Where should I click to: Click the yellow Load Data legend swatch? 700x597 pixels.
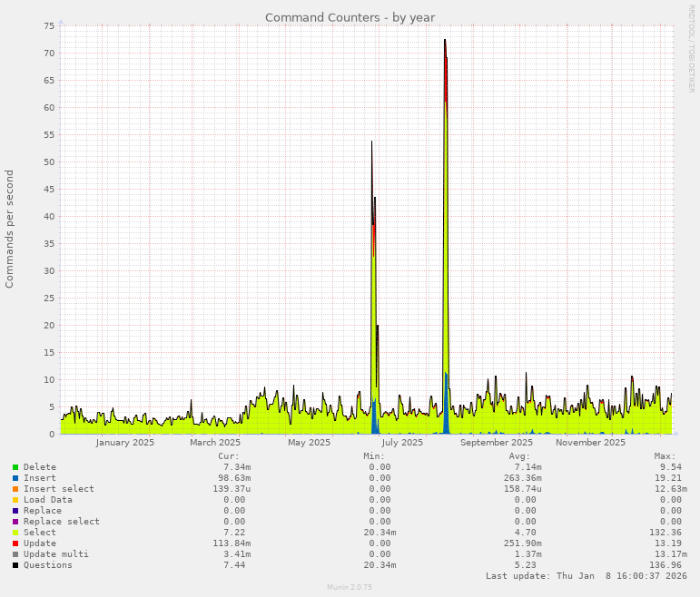pos(15,500)
